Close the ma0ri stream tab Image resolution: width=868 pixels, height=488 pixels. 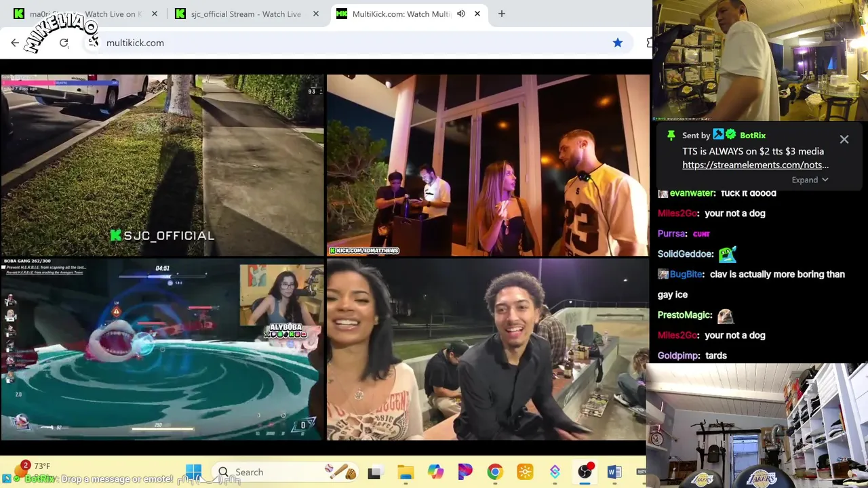click(155, 14)
